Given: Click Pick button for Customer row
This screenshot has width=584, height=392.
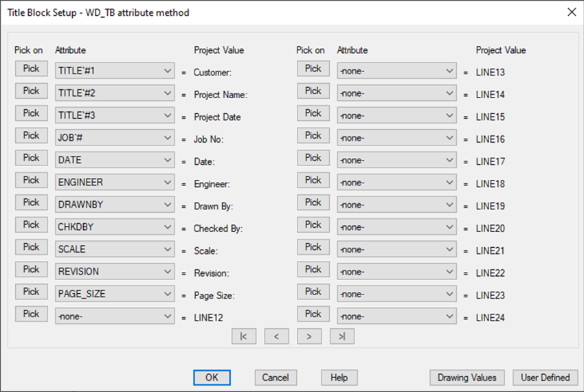Looking at the screenshot, I should (32, 69).
